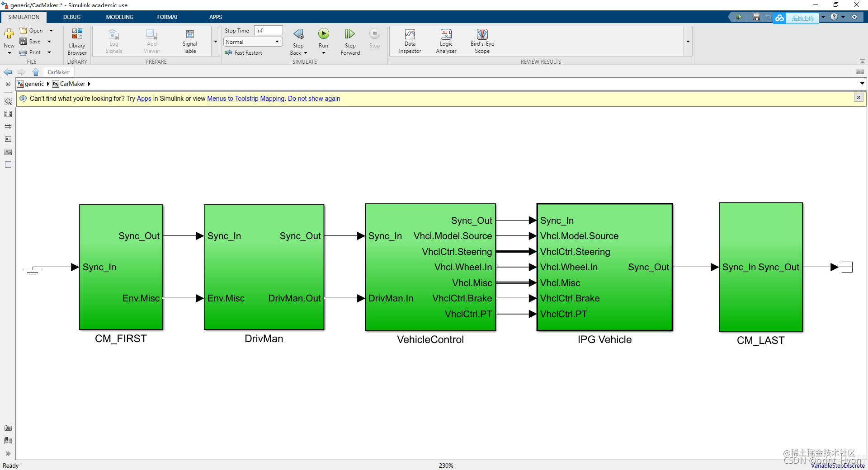Collapse the toolstrip with the corner arrow

(x=862, y=61)
